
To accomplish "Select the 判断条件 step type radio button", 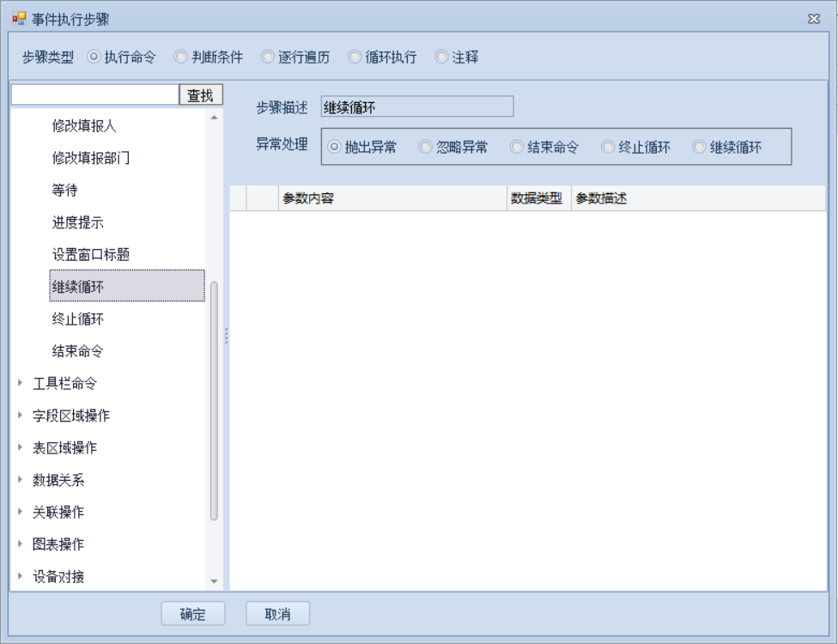I will point(181,58).
